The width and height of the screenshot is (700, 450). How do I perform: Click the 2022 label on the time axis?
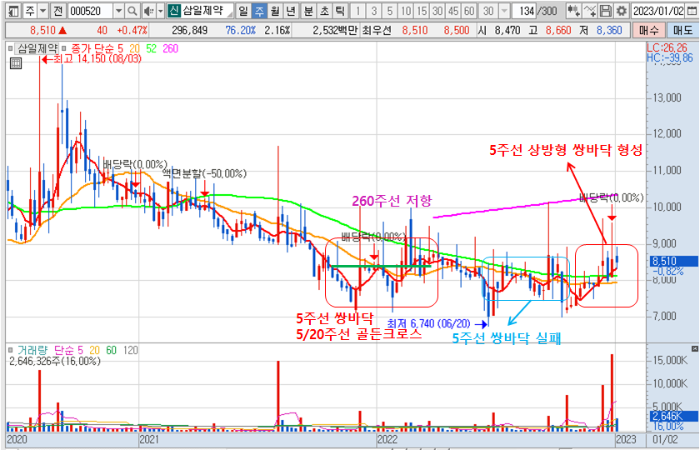pos(387,440)
